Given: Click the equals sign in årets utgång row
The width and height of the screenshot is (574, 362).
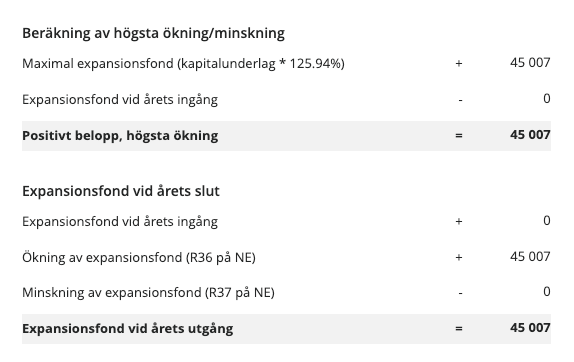Looking at the screenshot, I should [459, 328].
